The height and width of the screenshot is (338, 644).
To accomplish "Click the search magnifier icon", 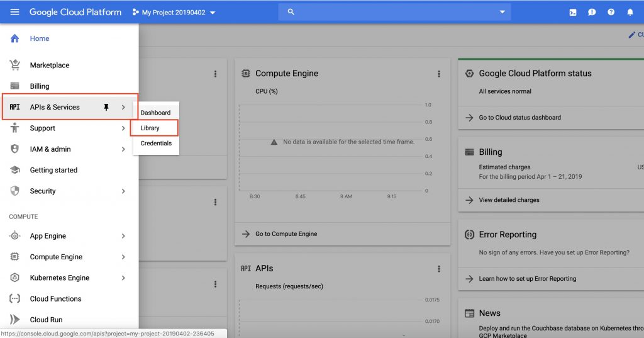I will pyautogui.click(x=291, y=12).
